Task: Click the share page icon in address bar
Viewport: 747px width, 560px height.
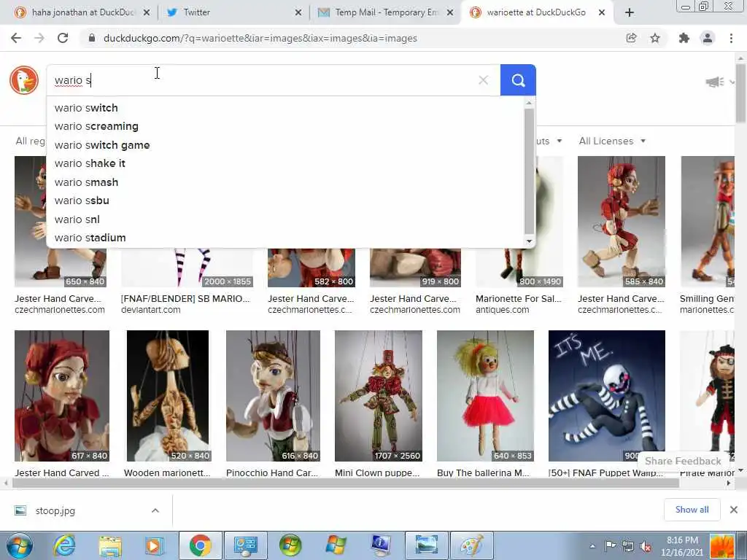Action: tap(631, 38)
